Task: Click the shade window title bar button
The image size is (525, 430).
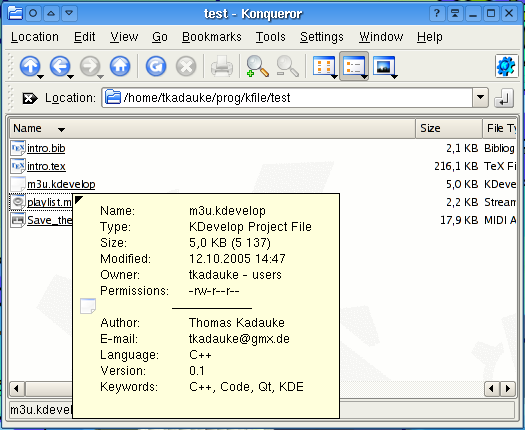Action: click(455, 13)
